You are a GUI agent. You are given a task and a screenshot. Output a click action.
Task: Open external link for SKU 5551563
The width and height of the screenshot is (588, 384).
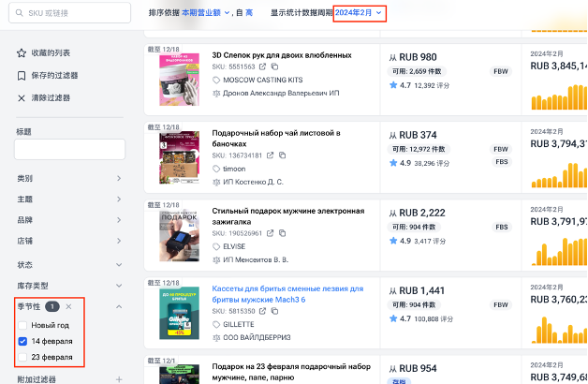(x=261, y=67)
